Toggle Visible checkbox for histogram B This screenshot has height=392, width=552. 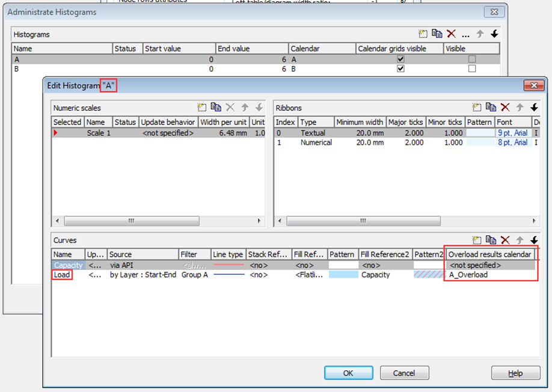tap(472, 69)
